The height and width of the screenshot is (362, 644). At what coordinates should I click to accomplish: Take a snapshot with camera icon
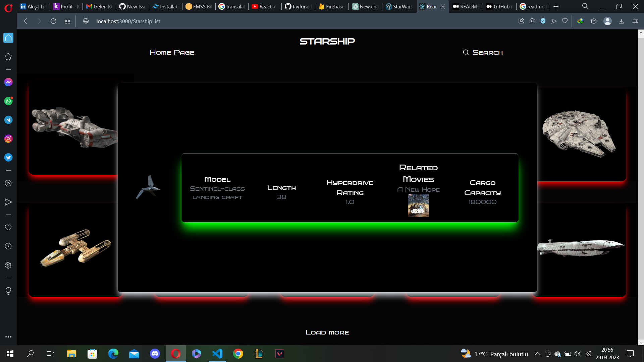pyautogui.click(x=532, y=21)
